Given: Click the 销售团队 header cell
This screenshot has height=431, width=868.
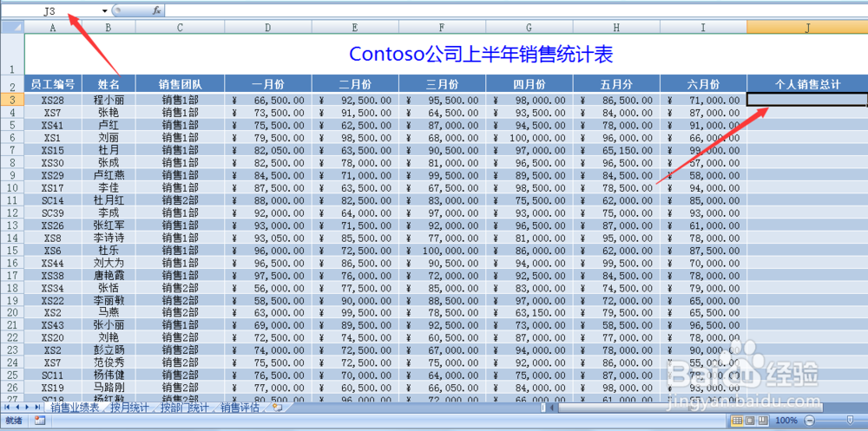Looking at the screenshot, I should pos(180,84).
